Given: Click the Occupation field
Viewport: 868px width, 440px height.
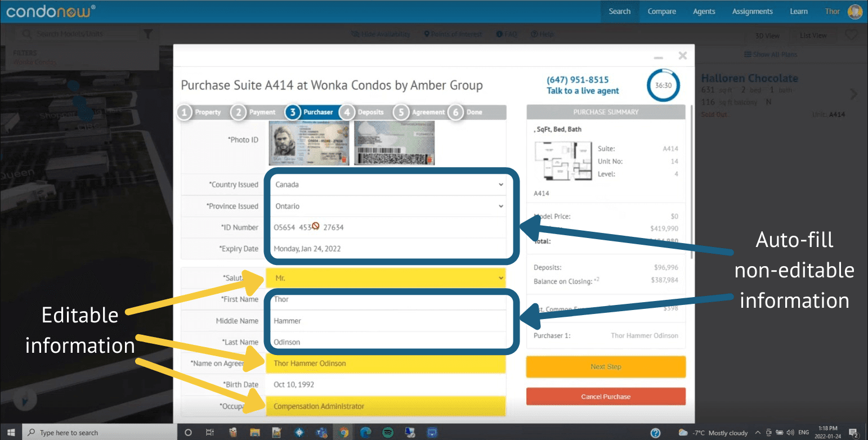Looking at the screenshot, I should coord(386,406).
